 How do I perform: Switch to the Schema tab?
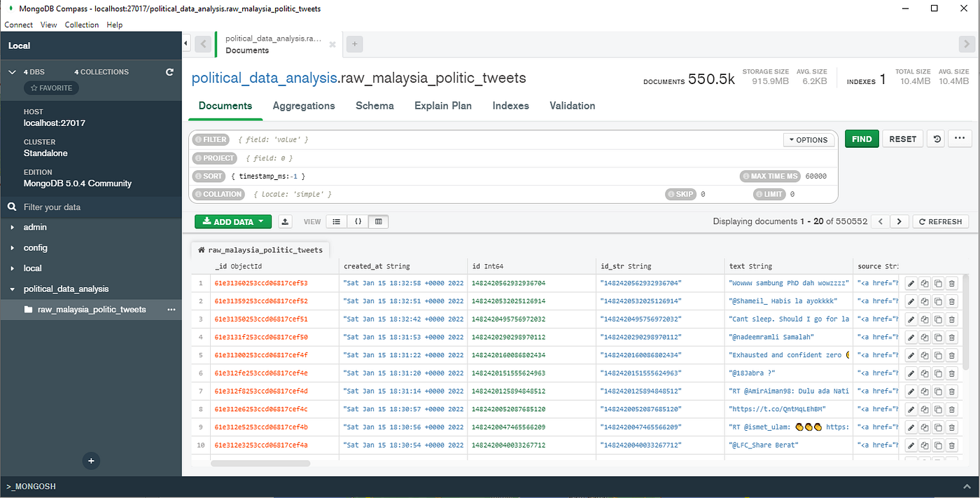coord(374,106)
